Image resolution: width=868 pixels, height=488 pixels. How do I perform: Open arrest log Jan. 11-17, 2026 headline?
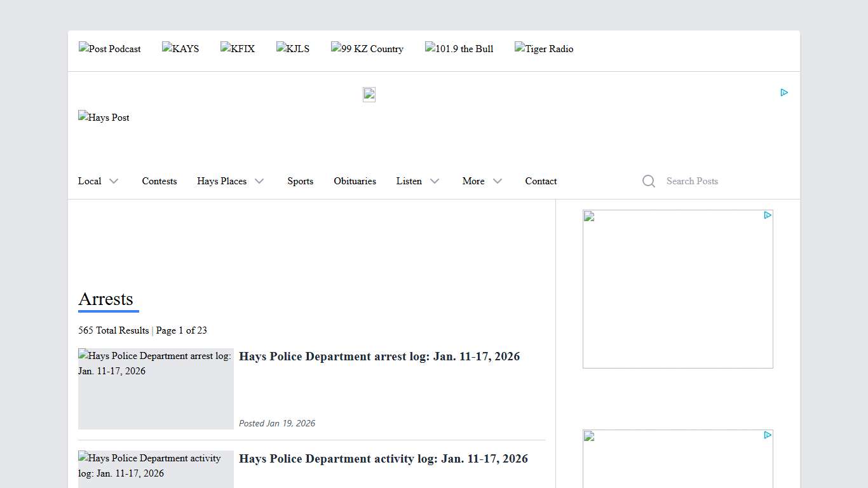click(379, 356)
